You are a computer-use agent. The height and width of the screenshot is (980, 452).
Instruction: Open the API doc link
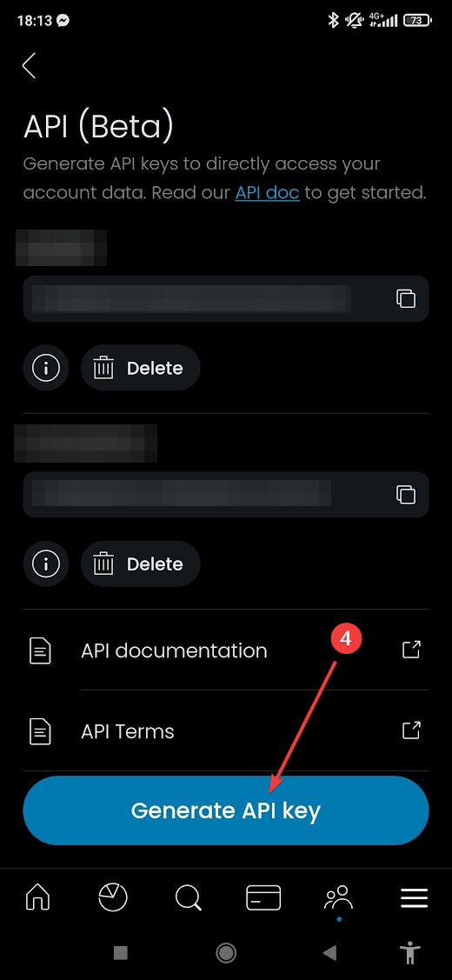267,192
